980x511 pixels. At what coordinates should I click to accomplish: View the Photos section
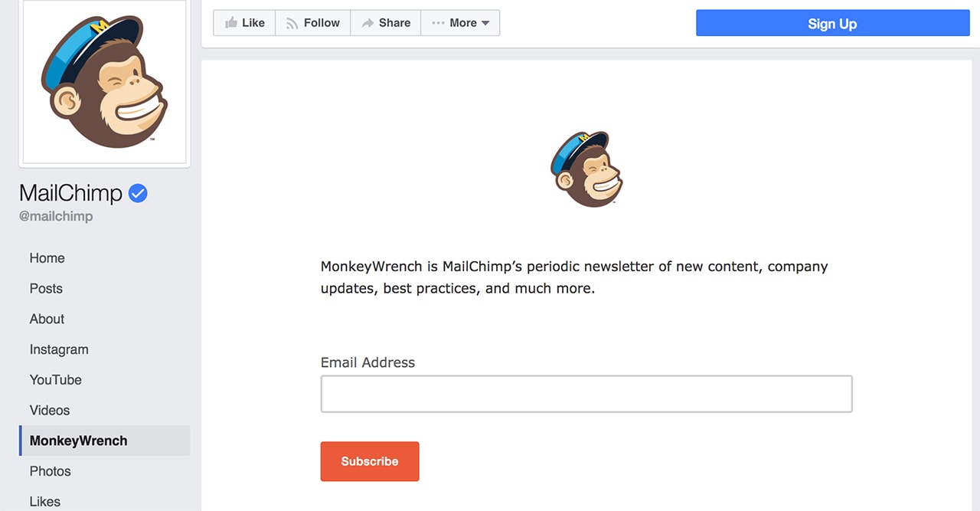coord(51,471)
